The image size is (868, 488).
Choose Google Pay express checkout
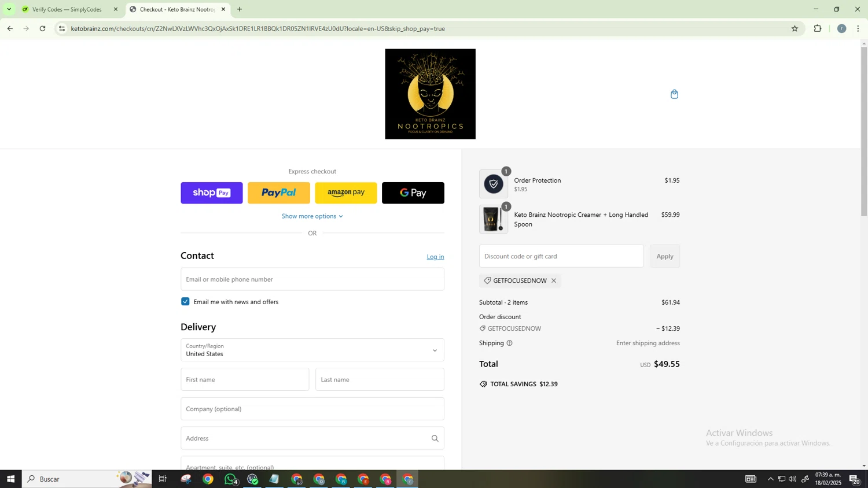(x=413, y=193)
